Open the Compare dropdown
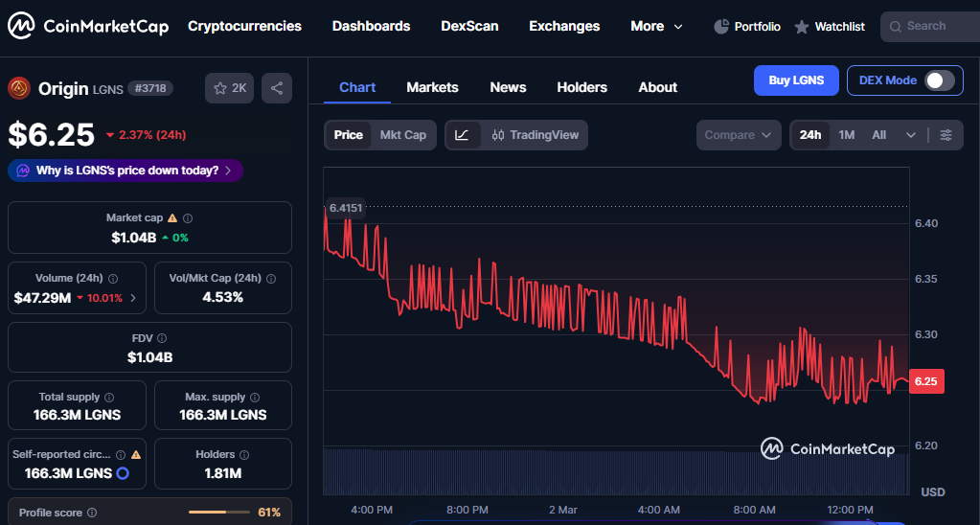The height and width of the screenshot is (525, 980). [x=739, y=135]
